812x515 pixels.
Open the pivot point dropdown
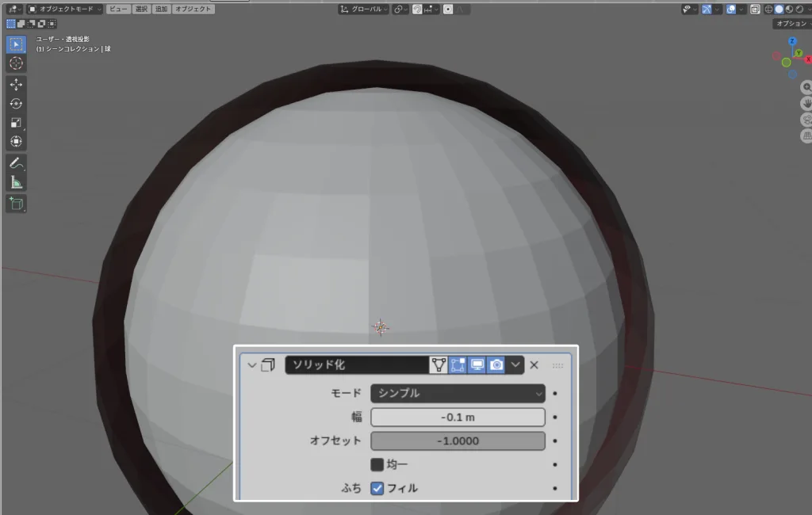click(400, 10)
